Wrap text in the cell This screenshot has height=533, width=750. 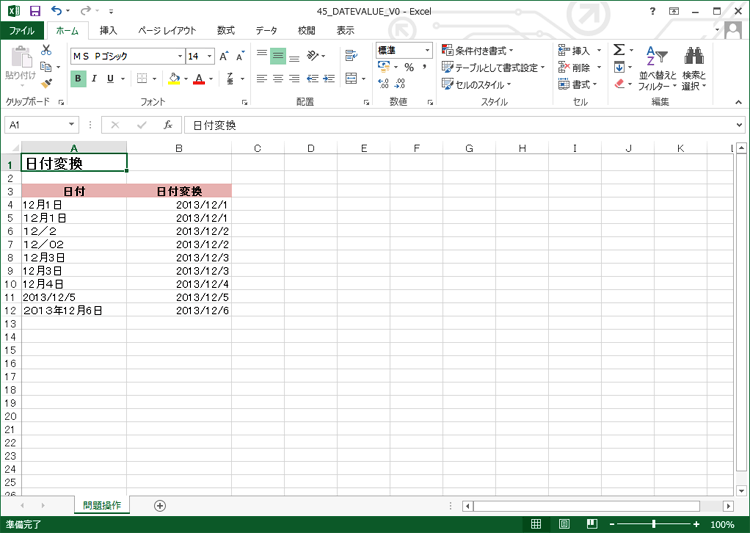[x=351, y=56]
